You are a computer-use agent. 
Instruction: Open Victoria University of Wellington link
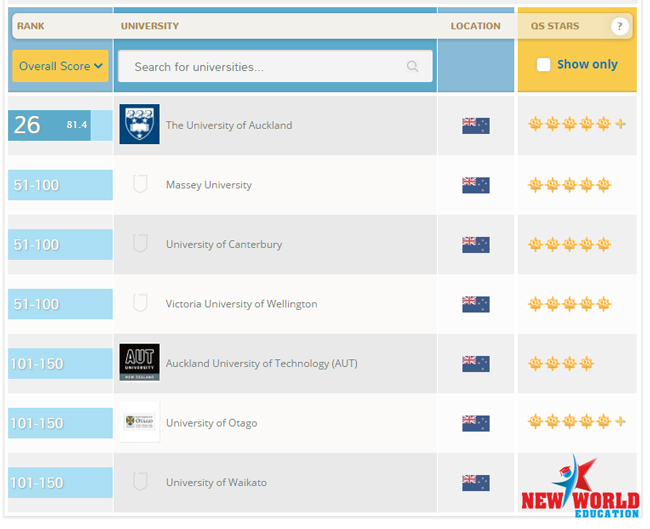coord(242,304)
